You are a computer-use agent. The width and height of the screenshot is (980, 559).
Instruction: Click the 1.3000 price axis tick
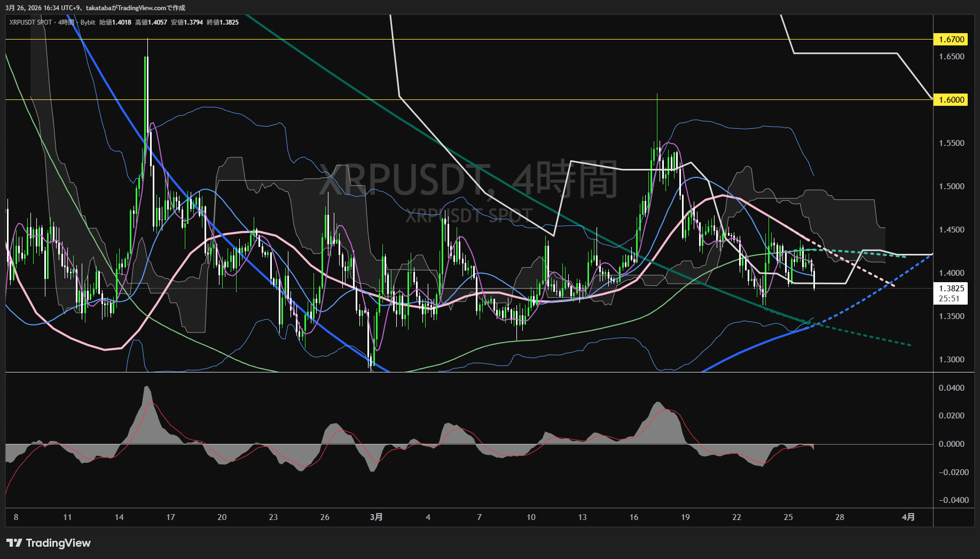pos(951,360)
